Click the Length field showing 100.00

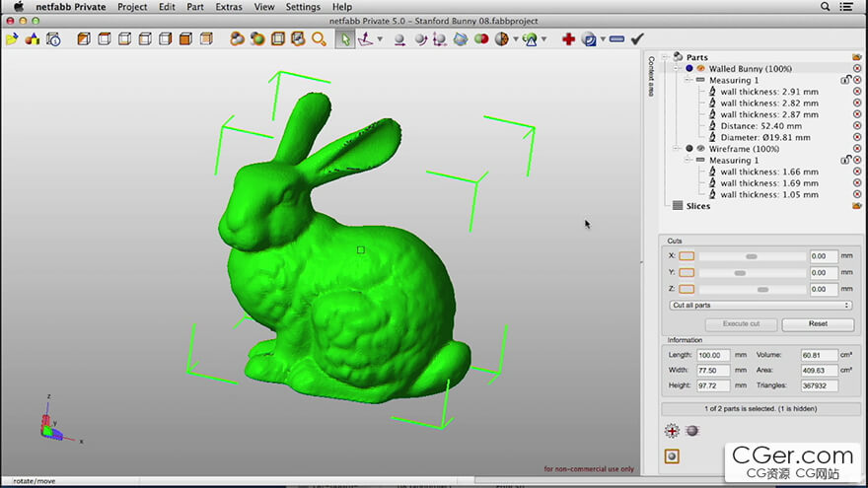713,355
